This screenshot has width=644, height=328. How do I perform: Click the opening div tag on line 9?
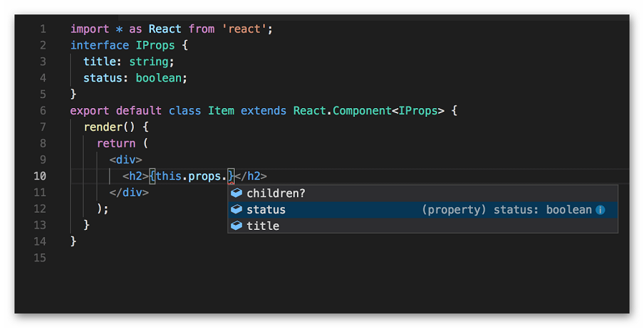[x=126, y=160]
